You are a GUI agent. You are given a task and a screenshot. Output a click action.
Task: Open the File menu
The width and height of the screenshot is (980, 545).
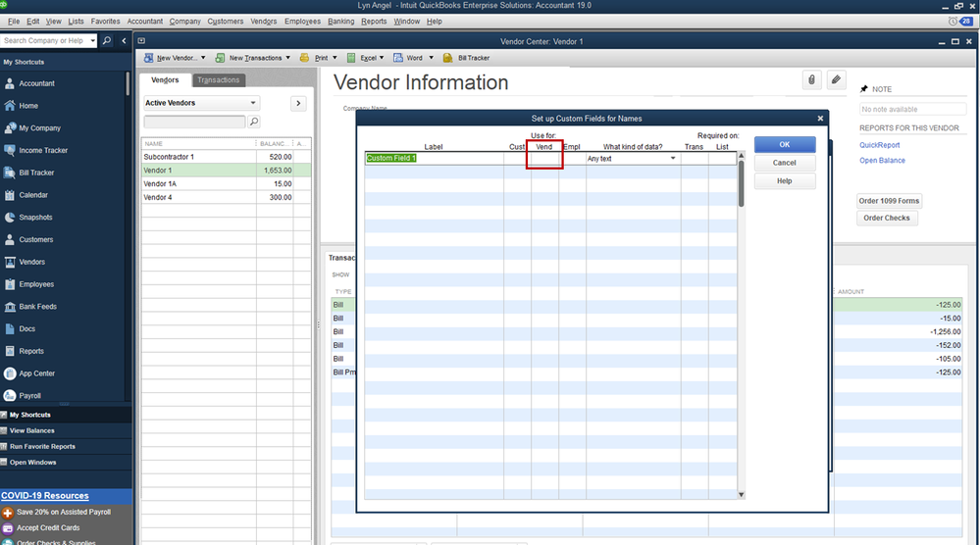(13, 22)
